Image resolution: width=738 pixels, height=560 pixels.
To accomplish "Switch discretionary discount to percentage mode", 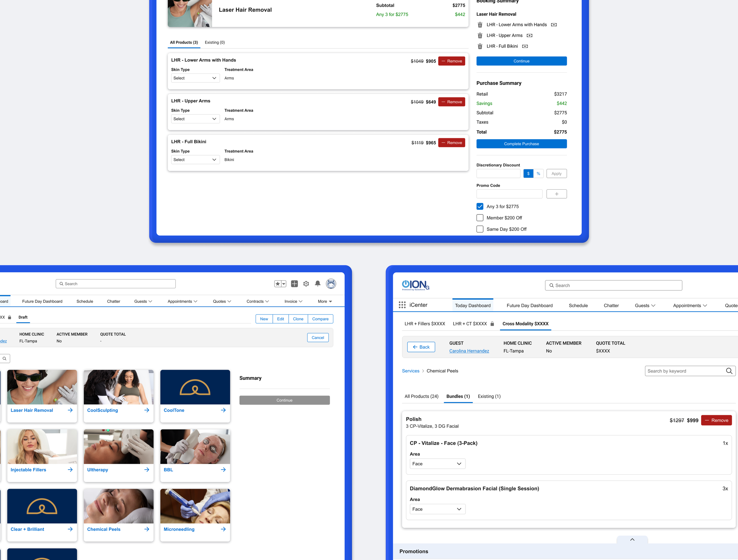I will tap(538, 173).
